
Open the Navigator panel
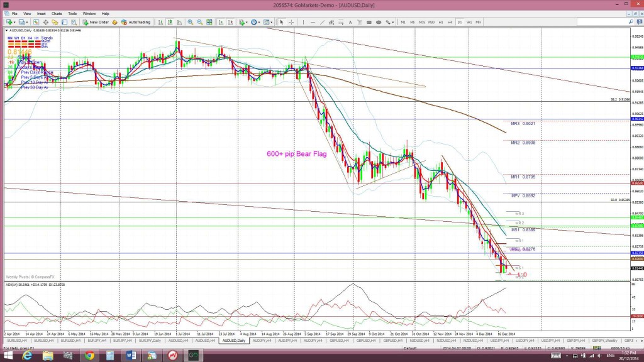[x=55, y=22]
